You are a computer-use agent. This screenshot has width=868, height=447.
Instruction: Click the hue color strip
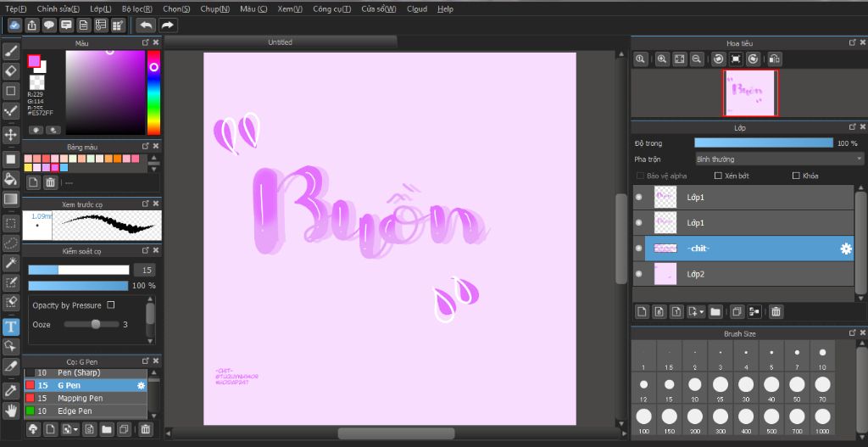(153, 93)
